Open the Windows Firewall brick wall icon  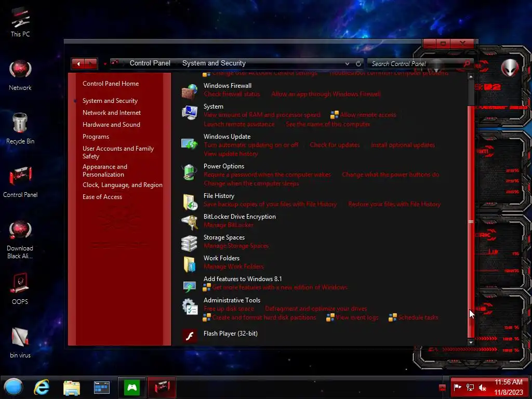point(189,91)
